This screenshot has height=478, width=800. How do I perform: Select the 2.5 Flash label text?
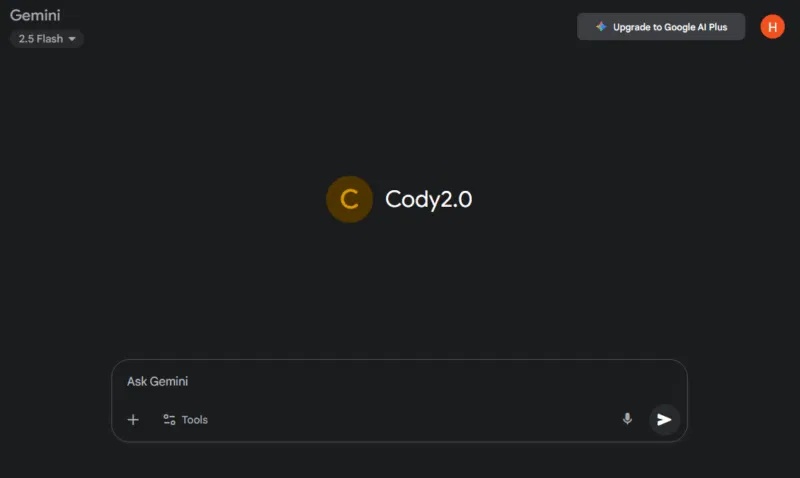[x=41, y=39]
